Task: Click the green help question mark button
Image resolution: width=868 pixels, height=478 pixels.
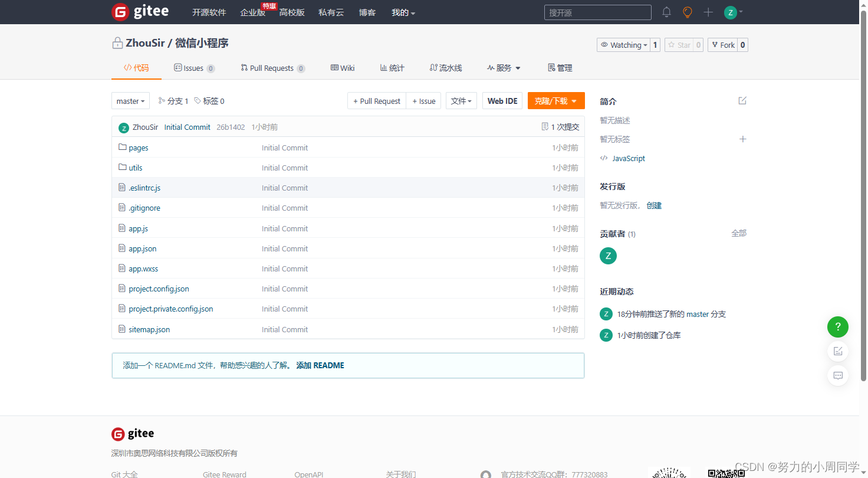Action: tap(838, 327)
